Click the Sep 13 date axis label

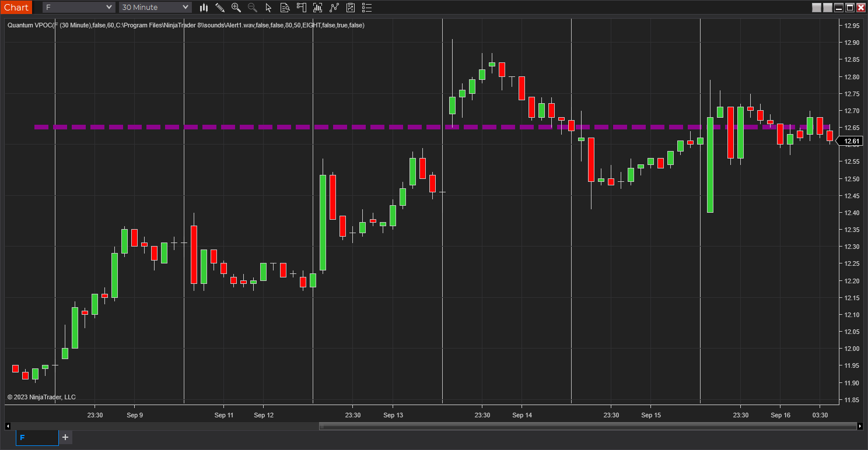click(393, 415)
